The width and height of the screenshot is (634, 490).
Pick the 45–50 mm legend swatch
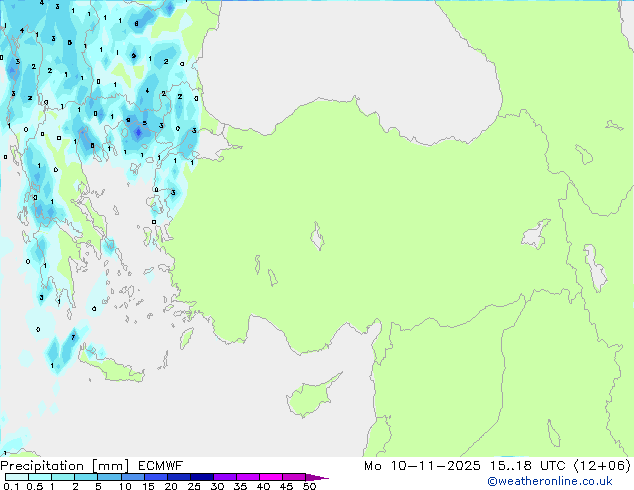(294, 477)
